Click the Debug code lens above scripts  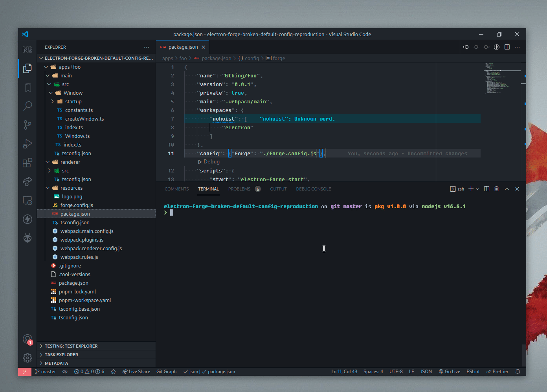[x=209, y=161]
